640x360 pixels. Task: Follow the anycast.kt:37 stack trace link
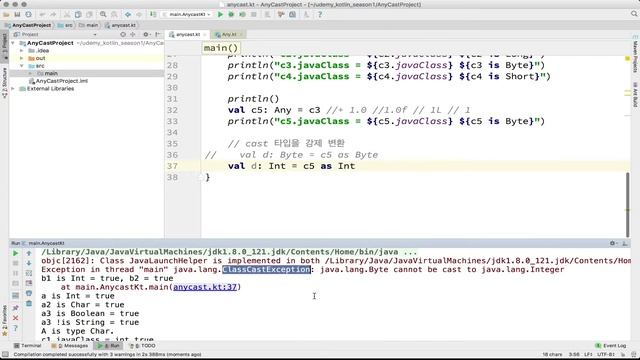coord(205,287)
